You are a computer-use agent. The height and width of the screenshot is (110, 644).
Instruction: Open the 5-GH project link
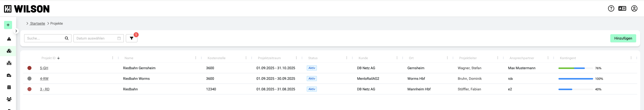click(44, 68)
